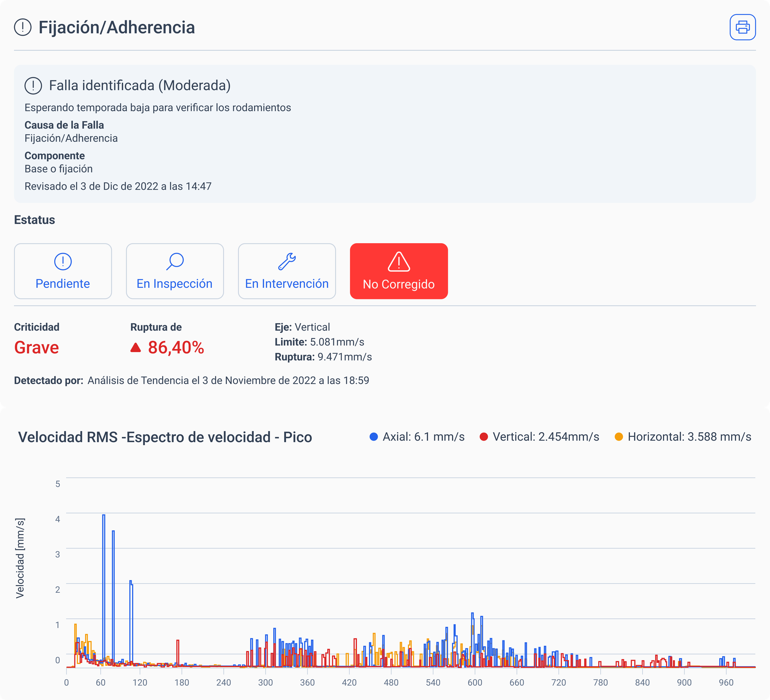Viewport: 770px width, 700px height.
Task: Click the Vertical: 2.454mm/s legend label
Action: tap(546, 437)
